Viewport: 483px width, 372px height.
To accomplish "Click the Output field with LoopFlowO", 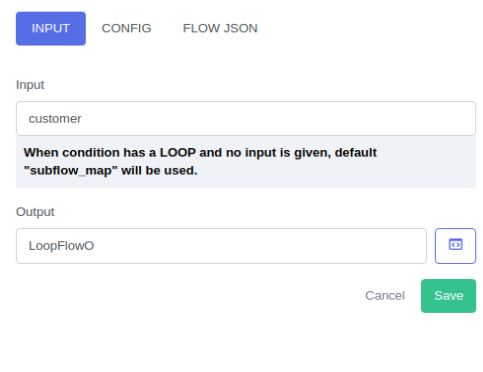I will click(x=221, y=246).
